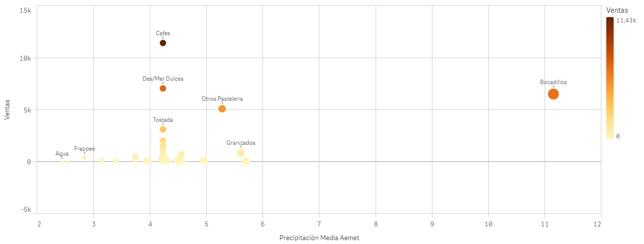Select the large Bocadillos bubble
The width and height of the screenshot is (644, 244).
tap(553, 94)
